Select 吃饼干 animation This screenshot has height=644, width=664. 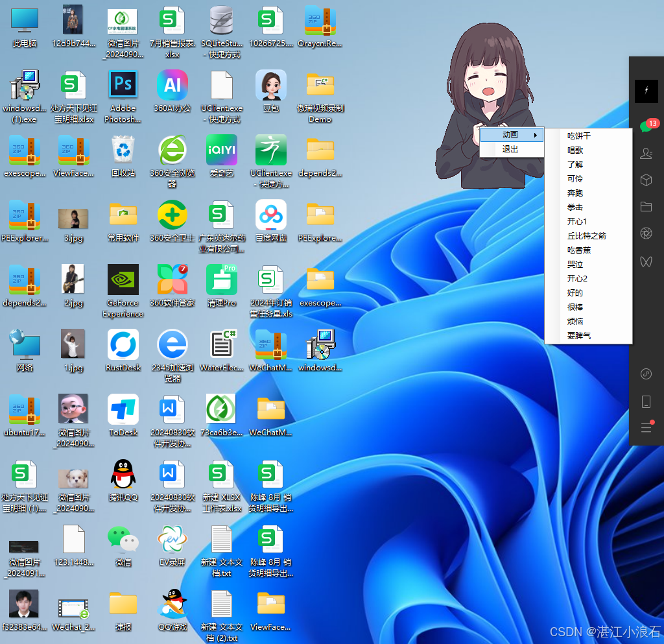[x=588, y=136]
